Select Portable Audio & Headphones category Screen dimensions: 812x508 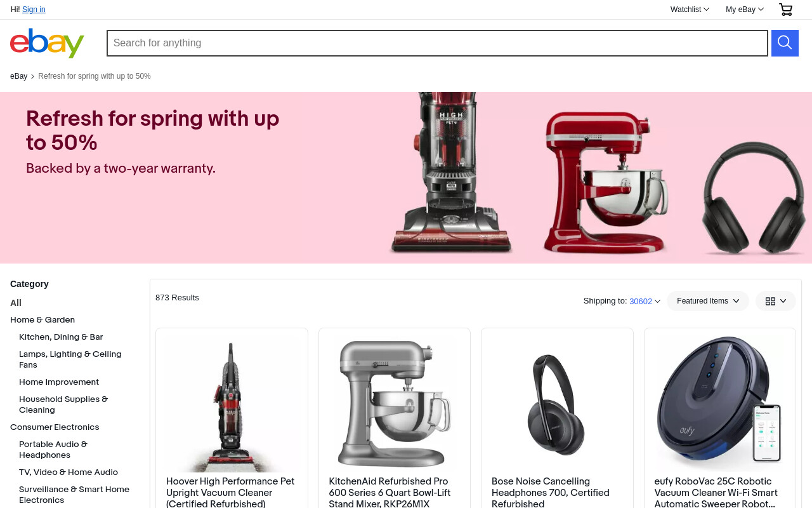53,450
